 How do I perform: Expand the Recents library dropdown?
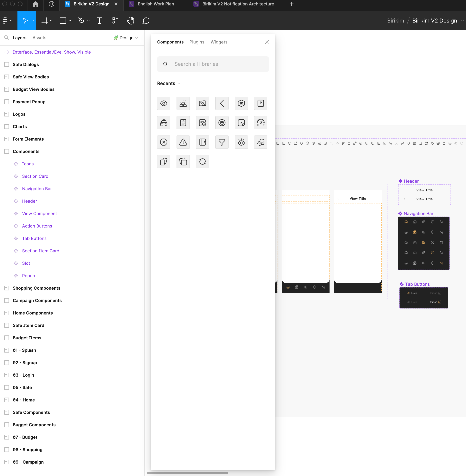pos(168,83)
